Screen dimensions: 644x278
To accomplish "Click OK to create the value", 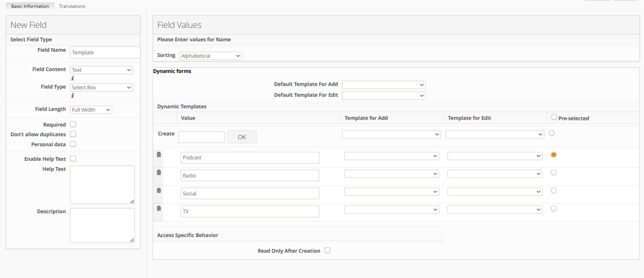I will click(x=242, y=137).
